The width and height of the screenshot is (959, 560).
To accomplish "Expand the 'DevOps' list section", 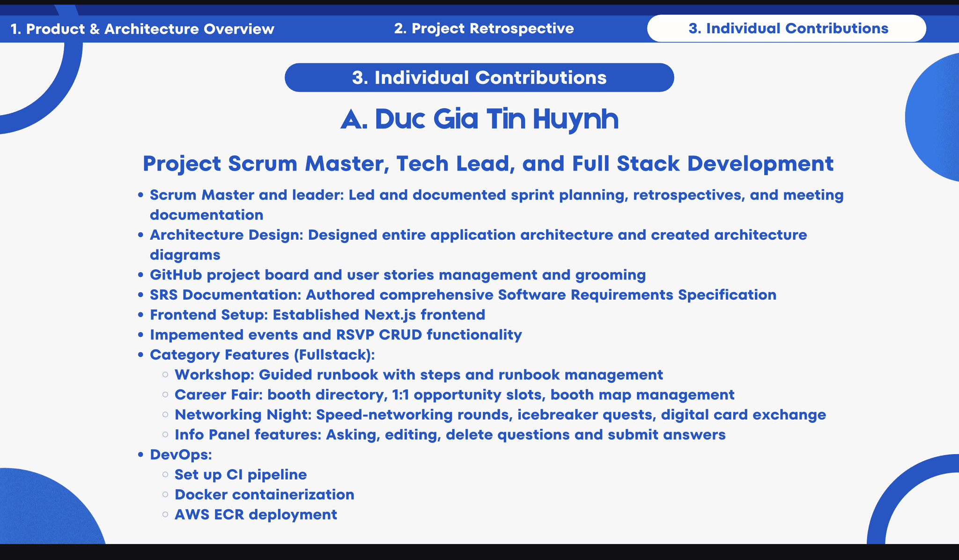I will [x=180, y=454].
